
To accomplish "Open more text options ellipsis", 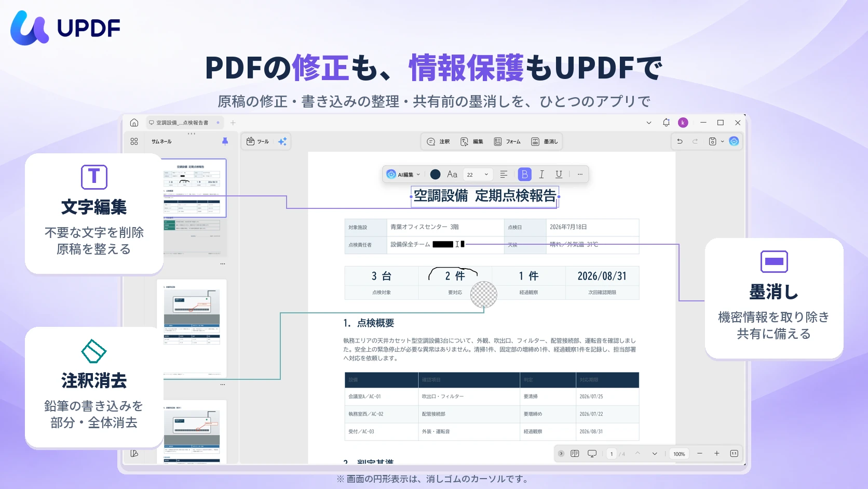I will pyautogui.click(x=580, y=175).
